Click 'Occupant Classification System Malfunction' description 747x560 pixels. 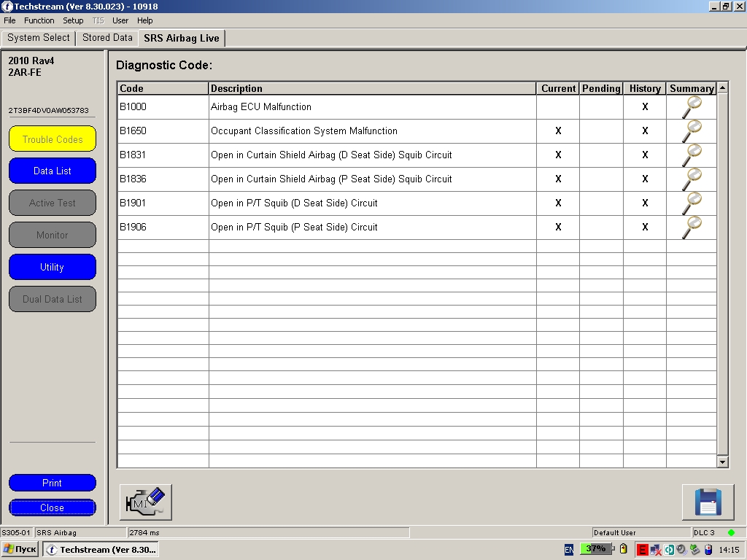tap(304, 131)
